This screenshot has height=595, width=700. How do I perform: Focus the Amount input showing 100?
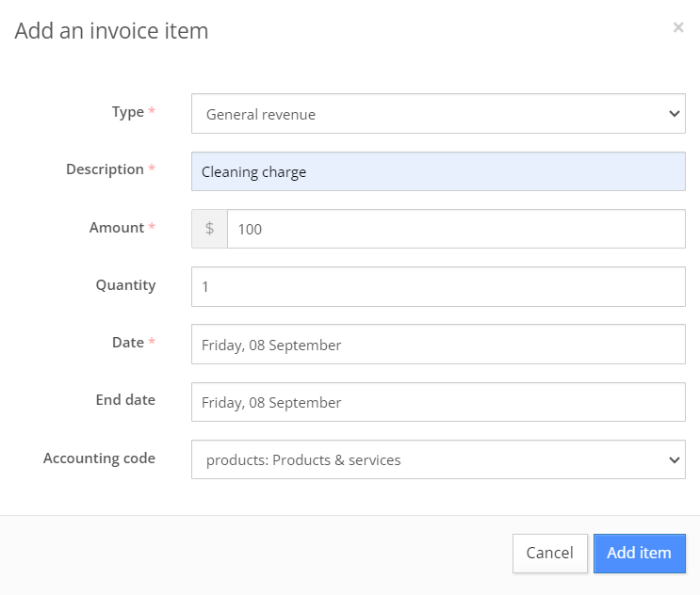(x=456, y=229)
